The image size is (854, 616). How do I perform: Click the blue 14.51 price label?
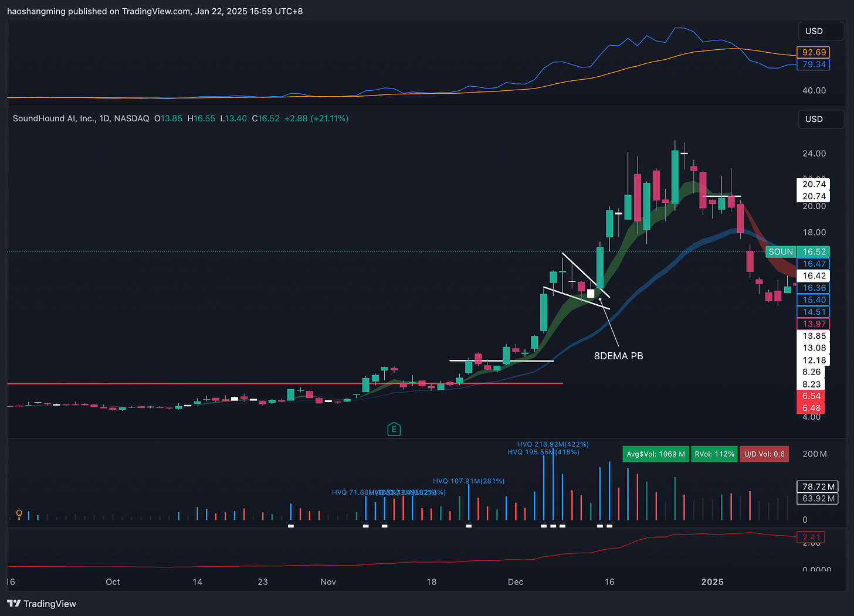pos(814,312)
